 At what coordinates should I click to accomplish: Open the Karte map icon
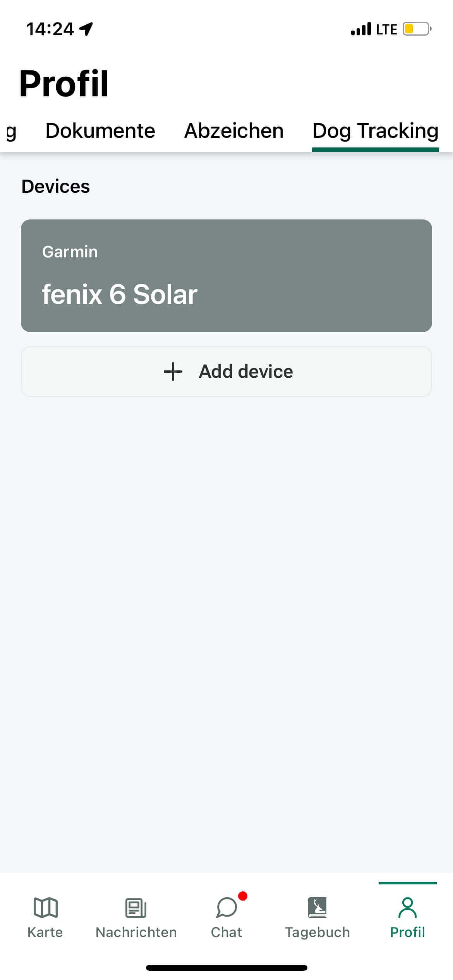[45, 907]
